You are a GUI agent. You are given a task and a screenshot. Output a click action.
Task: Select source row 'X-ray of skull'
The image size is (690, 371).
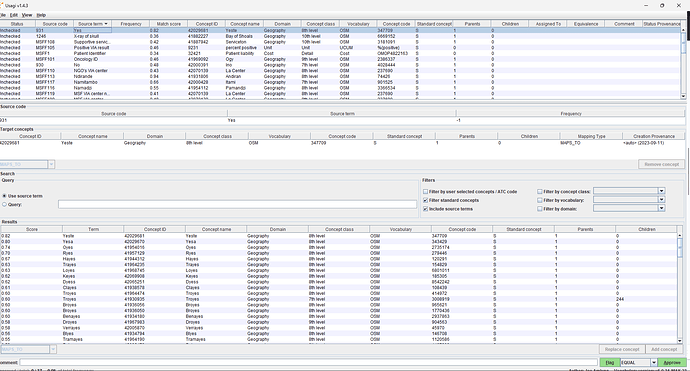click(340, 36)
